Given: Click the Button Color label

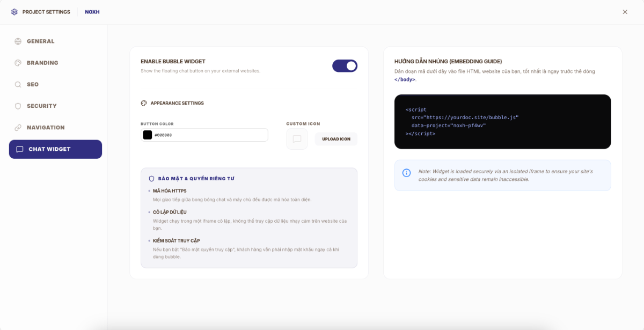Looking at the screenshot, I should coord(157,124).
